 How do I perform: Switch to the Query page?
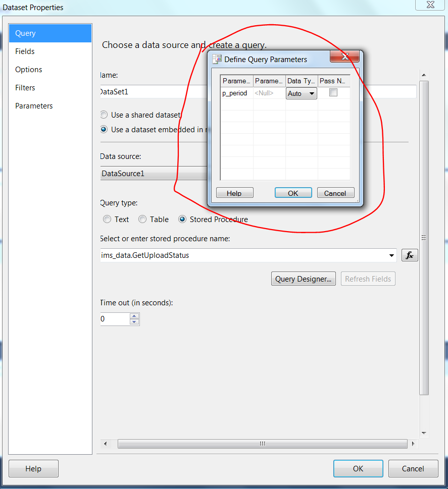pos(51,33)
